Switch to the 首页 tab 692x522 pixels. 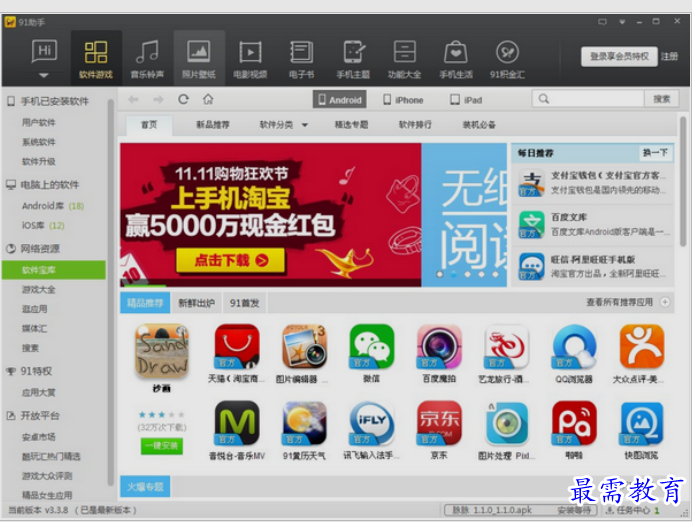pyautogui.click(x=149, y=125)
